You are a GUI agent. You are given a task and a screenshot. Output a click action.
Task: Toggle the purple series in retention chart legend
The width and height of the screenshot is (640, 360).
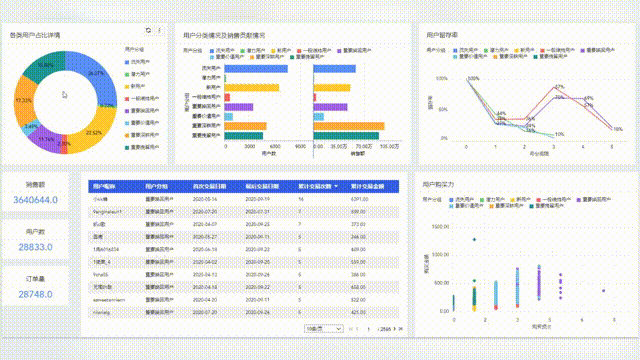tap(583, 50)
